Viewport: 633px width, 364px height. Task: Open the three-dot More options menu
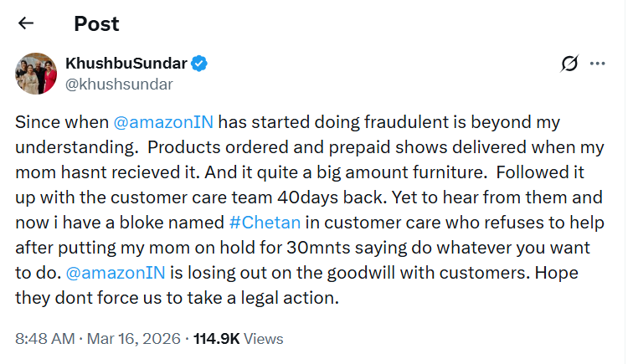click(597, 64)
